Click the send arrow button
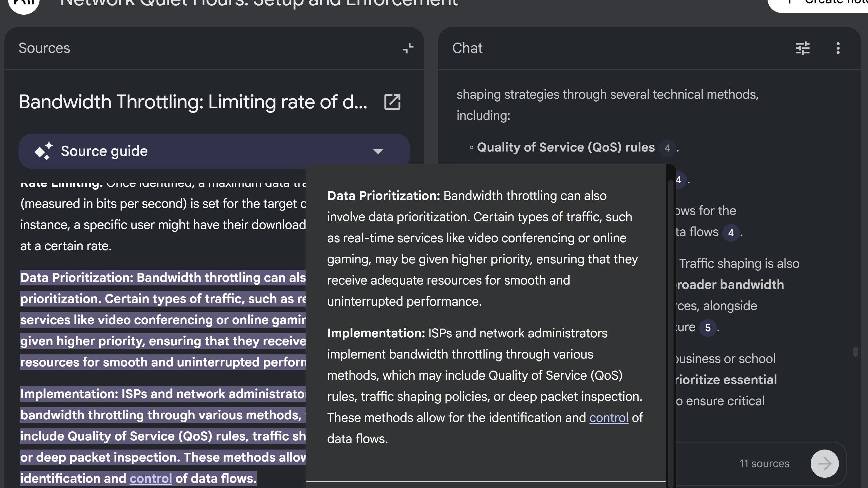The height and width of the screenshot is (488, 868). pos(825,463)
